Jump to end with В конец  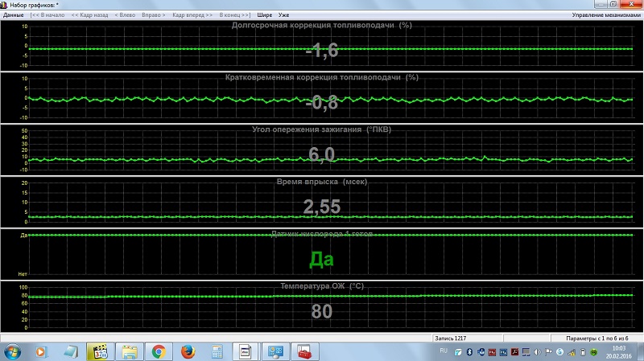(x=235, y=15)
